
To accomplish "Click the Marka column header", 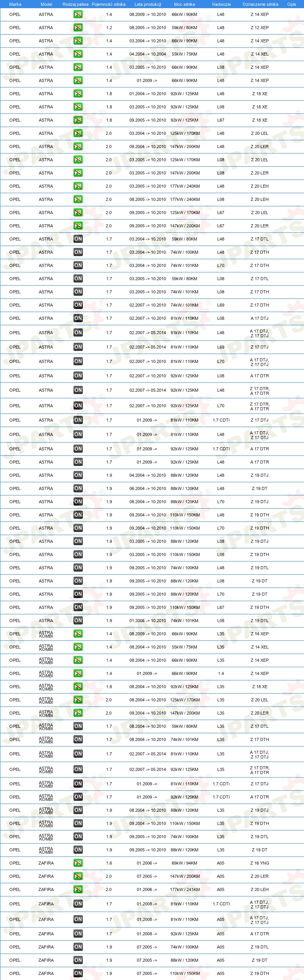I will [15, 4].
